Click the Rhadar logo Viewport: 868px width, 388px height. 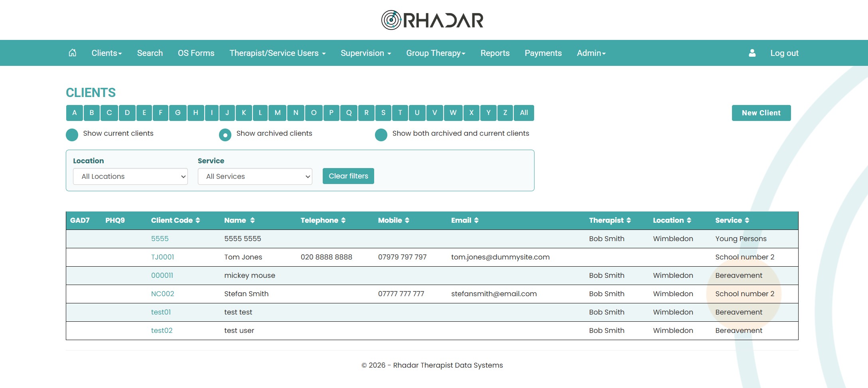432,20
